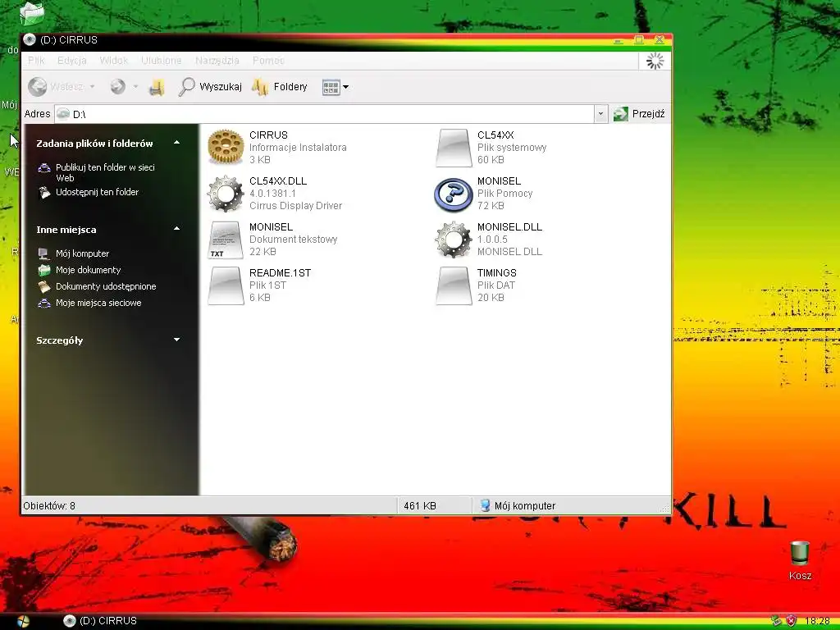Click the Obiektów: 8 status text
The height and width of the screenshot is (630, 840).
click(49, 505)
